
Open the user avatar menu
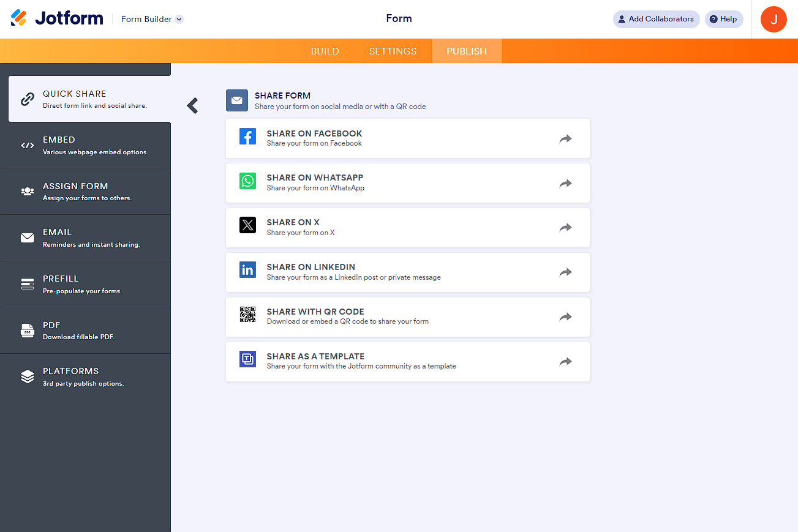(774, 19)
